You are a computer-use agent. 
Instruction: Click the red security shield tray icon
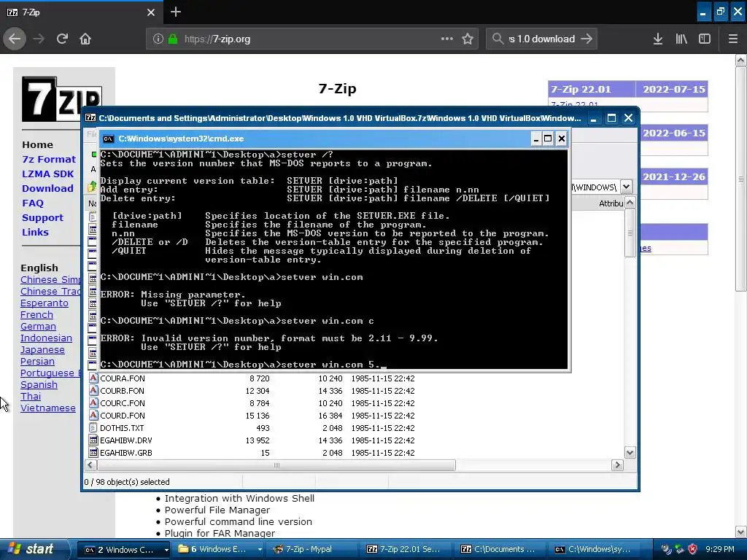(693, 550)
